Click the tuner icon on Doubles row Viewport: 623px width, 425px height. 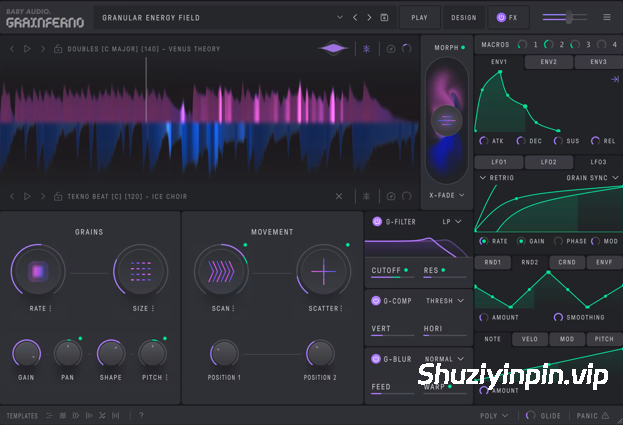point(391,49)
